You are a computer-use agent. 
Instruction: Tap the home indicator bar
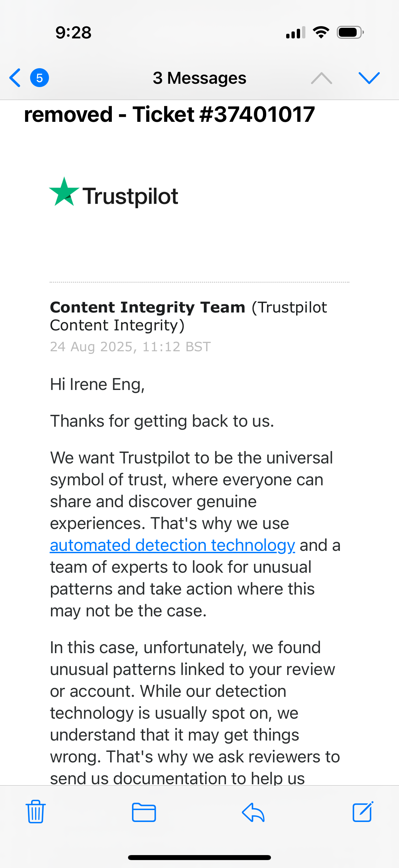199,857
